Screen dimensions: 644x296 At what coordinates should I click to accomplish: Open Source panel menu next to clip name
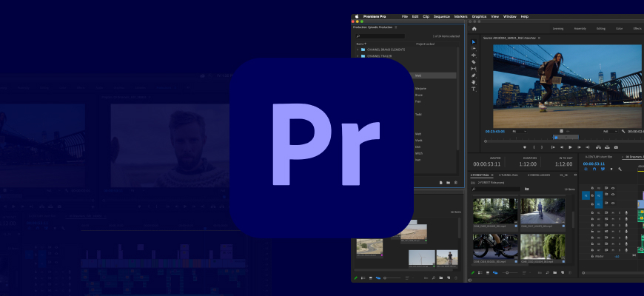pyautogui.click(x=540, y=38)
